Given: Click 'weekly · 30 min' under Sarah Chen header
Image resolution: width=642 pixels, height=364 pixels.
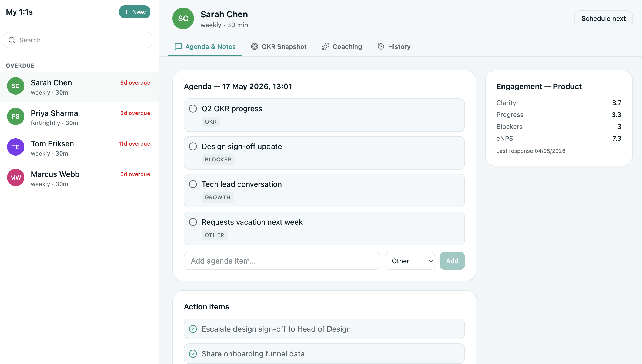Looking at the screenshot, I should pos(224,25).
